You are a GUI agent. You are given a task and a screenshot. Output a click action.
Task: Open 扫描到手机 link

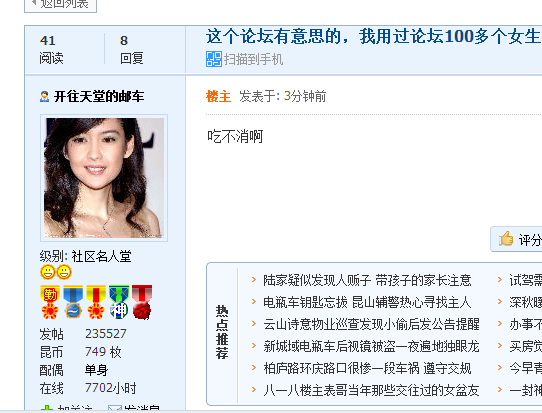[x=253, y=59]
